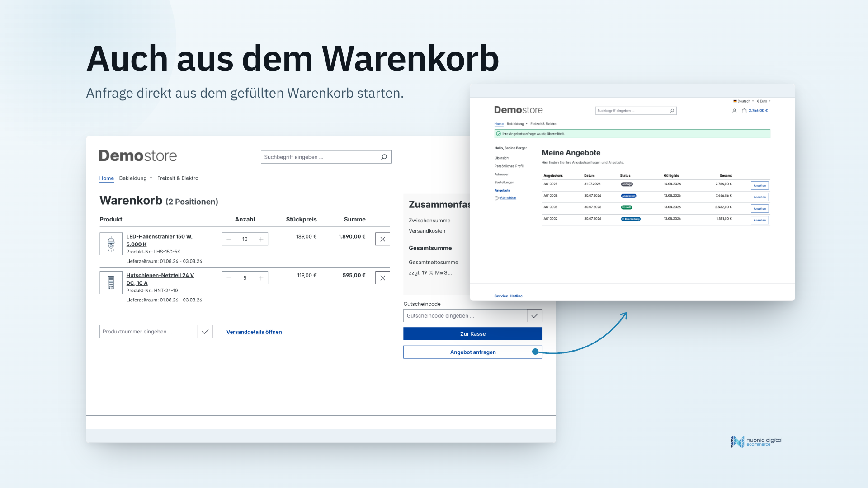Focus the Produktnummer eingeben field
This screenshot has height=488, width=868.
click(x=148, y=332)
